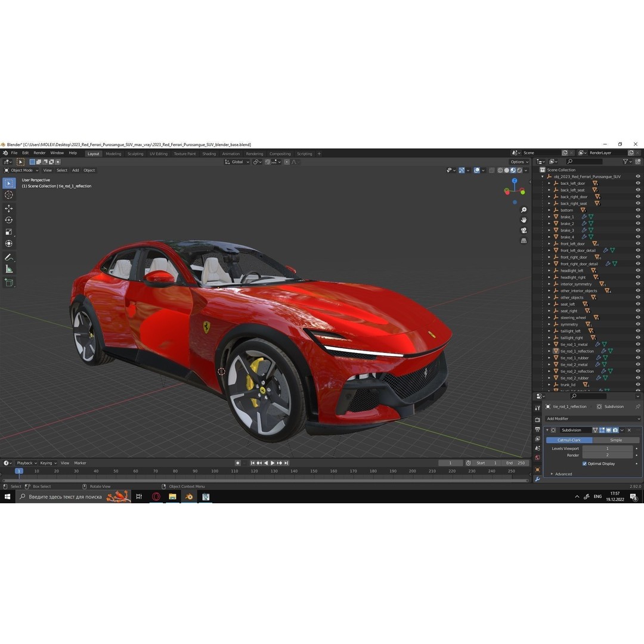This screenshot has width=644, height=644.
Task: Open the View Layer properties tab
Action: click(538, 439)
